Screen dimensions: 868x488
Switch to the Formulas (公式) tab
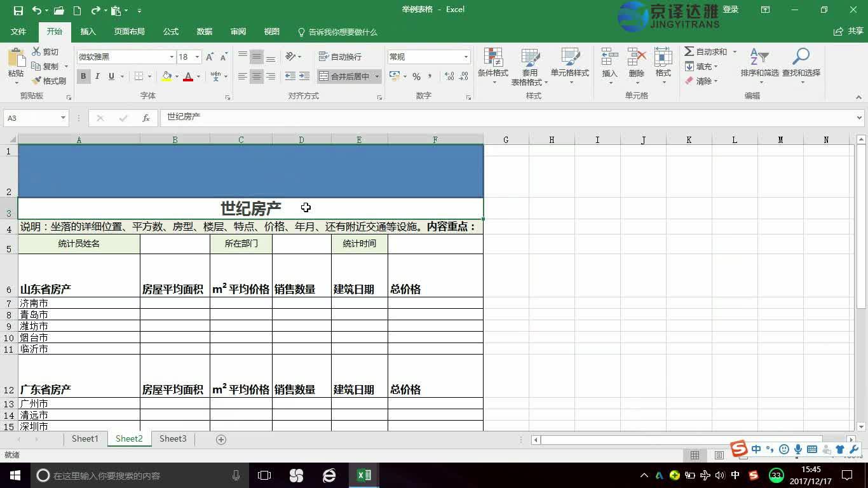click(171, 32)
